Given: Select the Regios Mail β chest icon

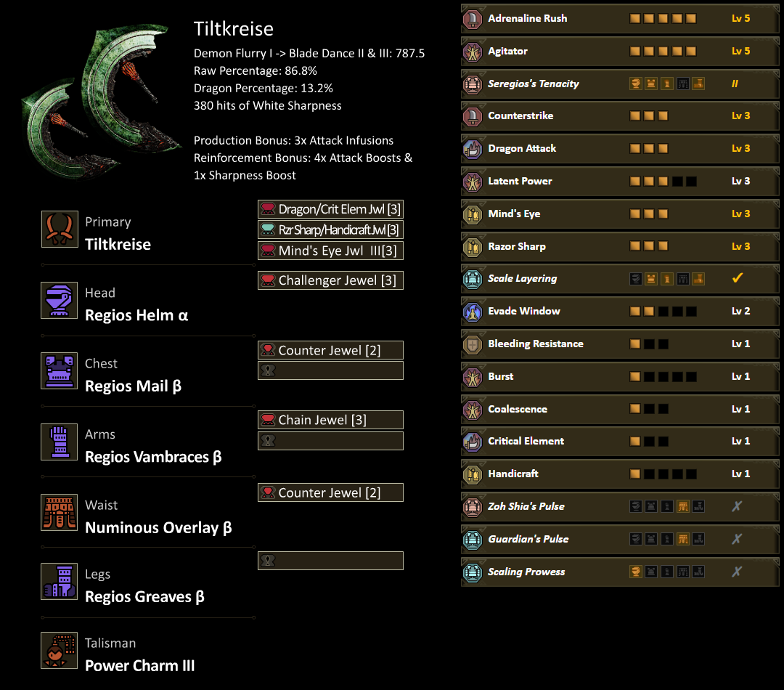Looking at the screenshot, I should (60, 371).
